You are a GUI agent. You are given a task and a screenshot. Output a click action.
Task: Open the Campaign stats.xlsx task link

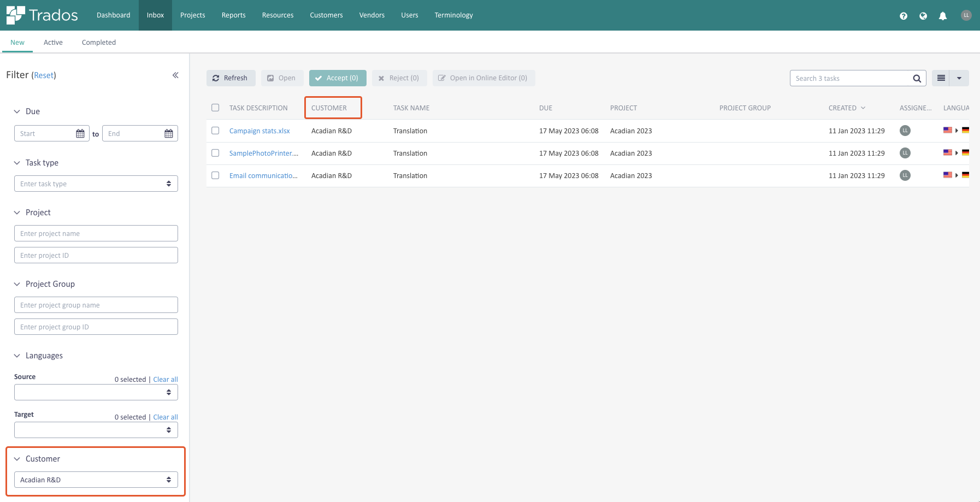pos(259,131)
